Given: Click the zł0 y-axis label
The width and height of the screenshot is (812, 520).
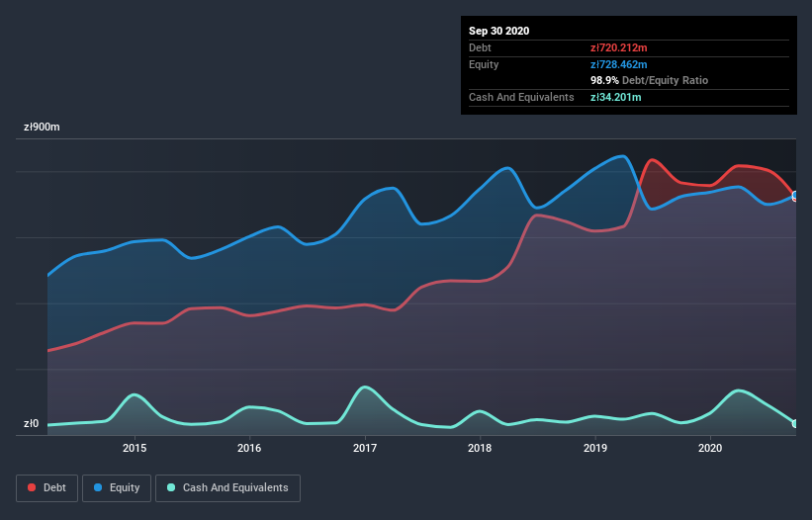Looking at the screenshot, I should point(31,424).
